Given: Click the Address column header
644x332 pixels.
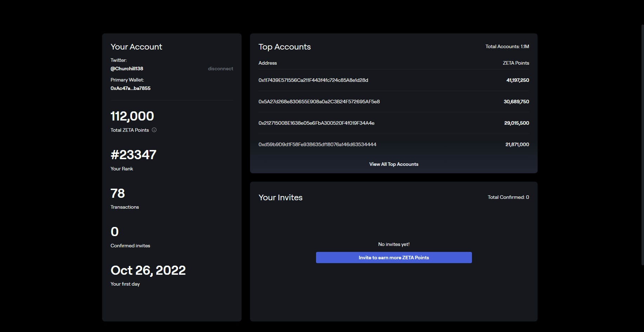Looking at the screenshot, I should click(x=268, y=63).
